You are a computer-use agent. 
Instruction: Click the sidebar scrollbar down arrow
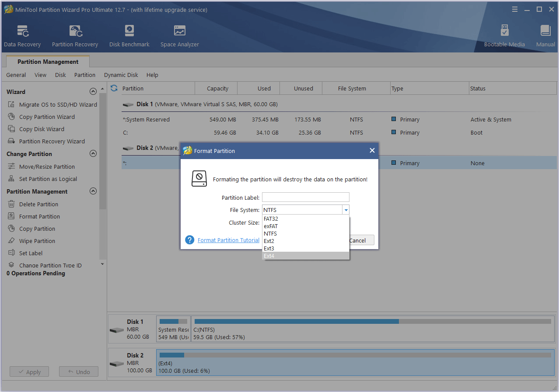click(x=103, y=264)
